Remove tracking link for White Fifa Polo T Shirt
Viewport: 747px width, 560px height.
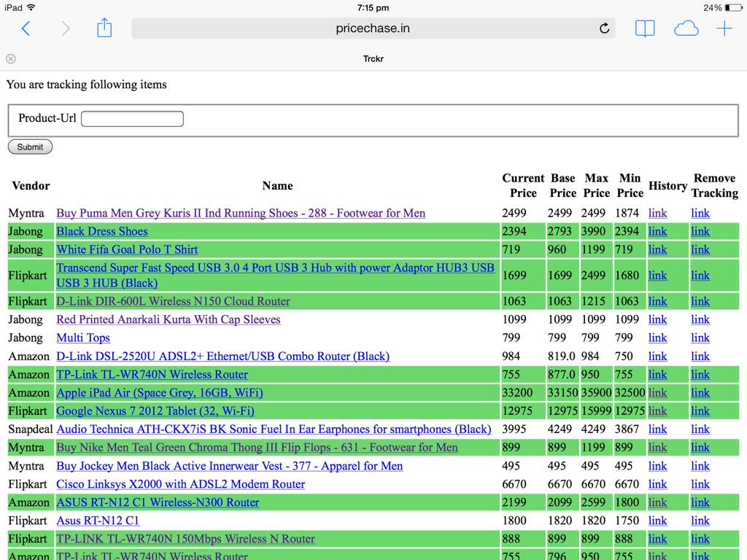point(700,249)
